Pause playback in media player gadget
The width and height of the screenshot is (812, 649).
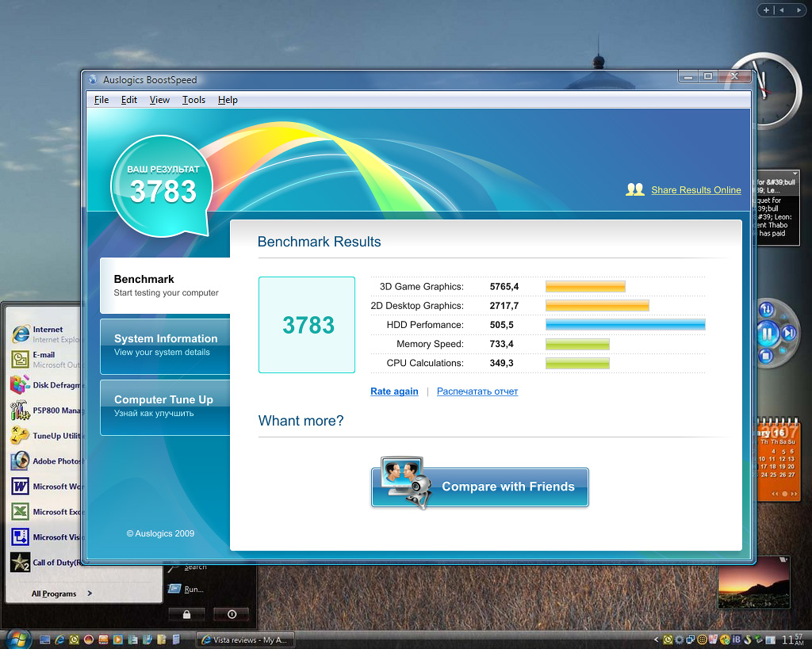pos(768,334)
